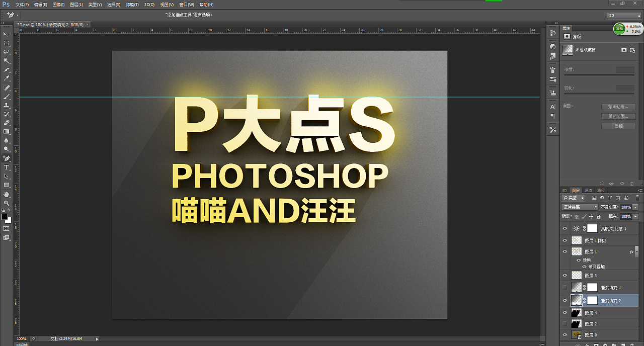Click the pixel mask icon in Properties
Screen dimensions: 644x346
click(624, 50)
